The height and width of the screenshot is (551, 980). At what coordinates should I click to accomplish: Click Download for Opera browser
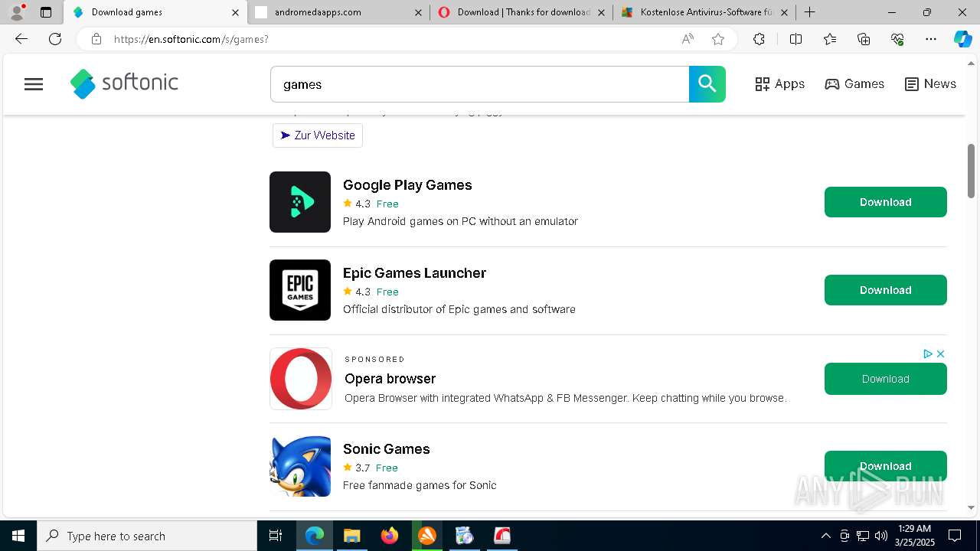tap(886, 379)
